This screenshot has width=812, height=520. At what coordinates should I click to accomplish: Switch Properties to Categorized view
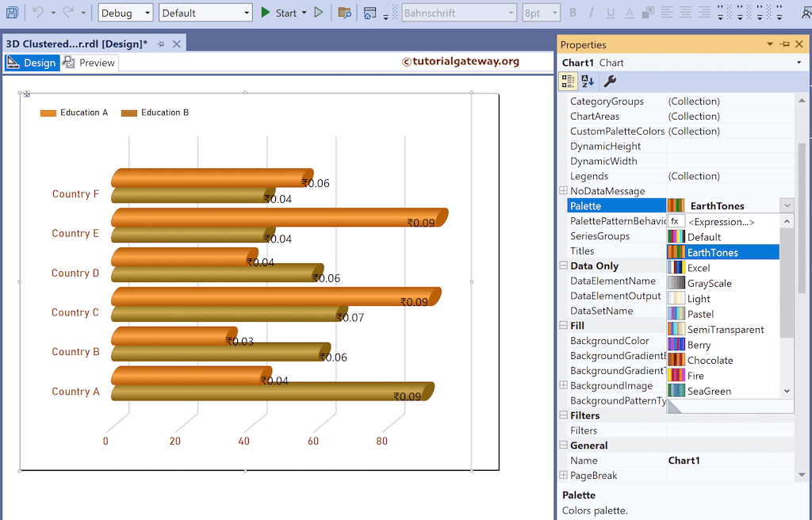click(568, 81)
